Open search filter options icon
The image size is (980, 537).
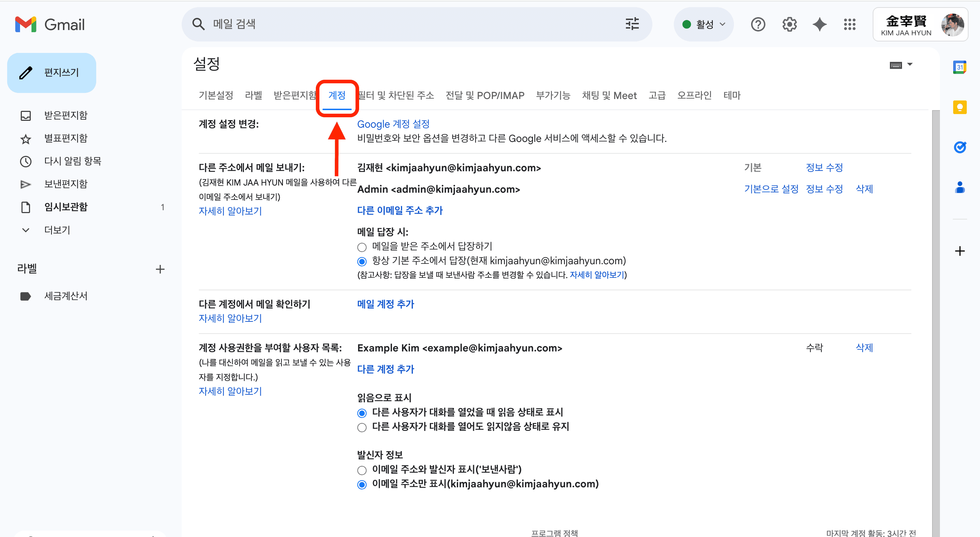[632, 24]
